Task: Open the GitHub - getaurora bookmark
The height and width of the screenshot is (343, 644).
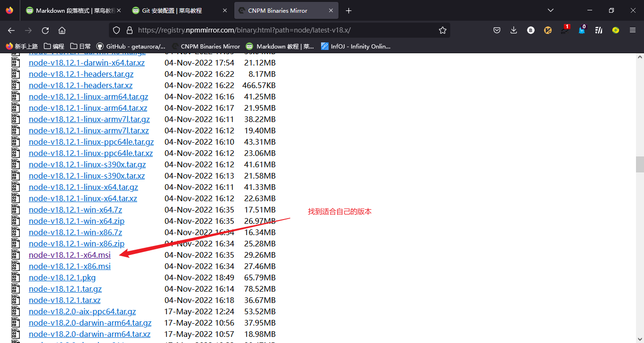Action: click(x=131, y=46)
